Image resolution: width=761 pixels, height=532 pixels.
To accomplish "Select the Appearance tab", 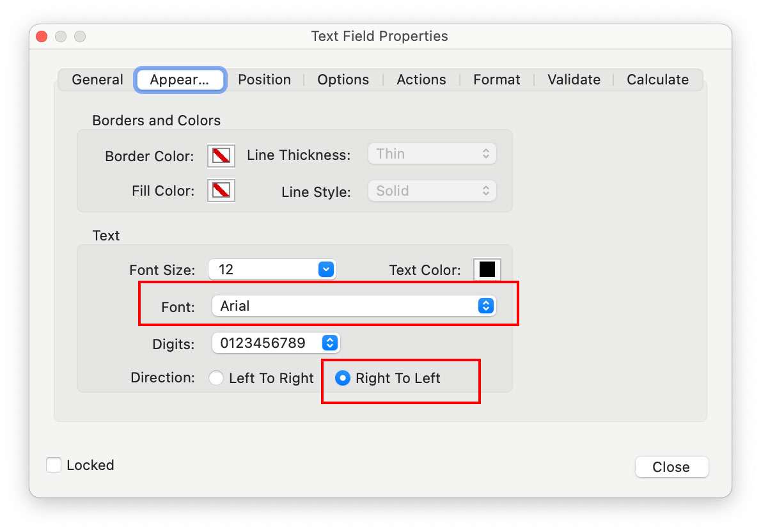I will pyautogui.click(x=180, y=79).
